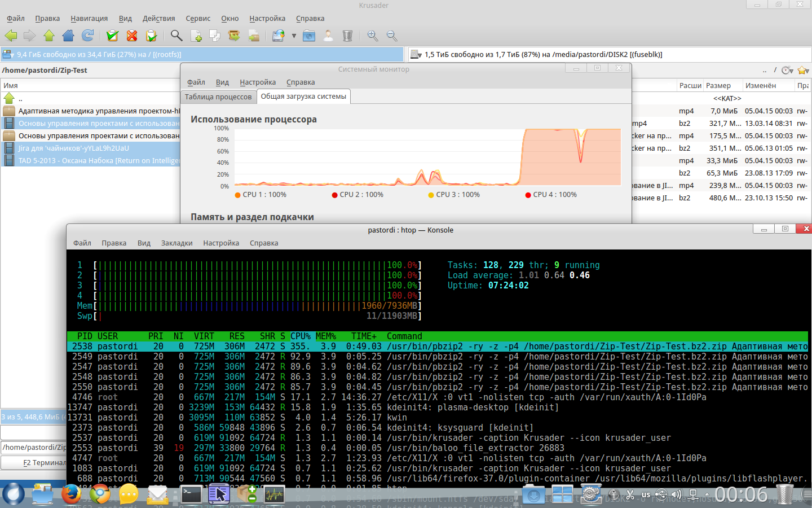Viewport: 812px width, 508px height.
Task: Expand the left panel rootfs media dropdown
Action: click(x=8, y=55)
